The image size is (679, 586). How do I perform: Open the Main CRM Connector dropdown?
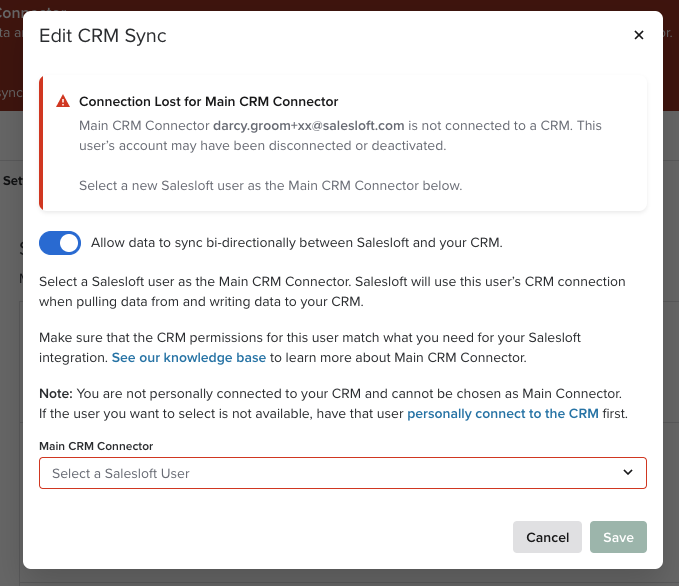click(342, 472)
